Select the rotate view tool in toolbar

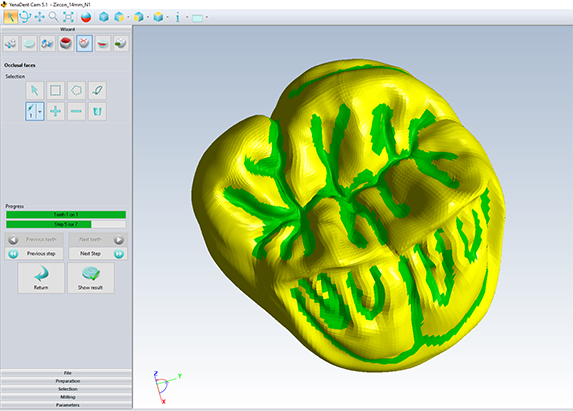[25, 17]
